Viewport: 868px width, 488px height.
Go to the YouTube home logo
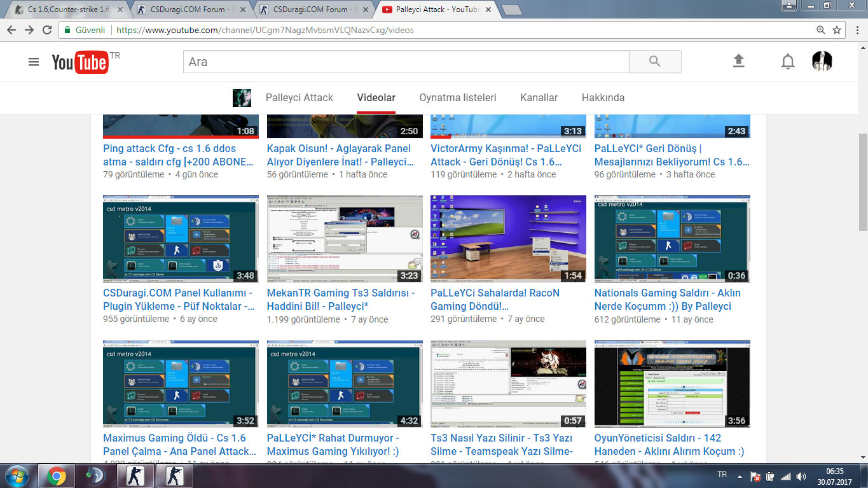pyautogui.click(x=79, y=62)
